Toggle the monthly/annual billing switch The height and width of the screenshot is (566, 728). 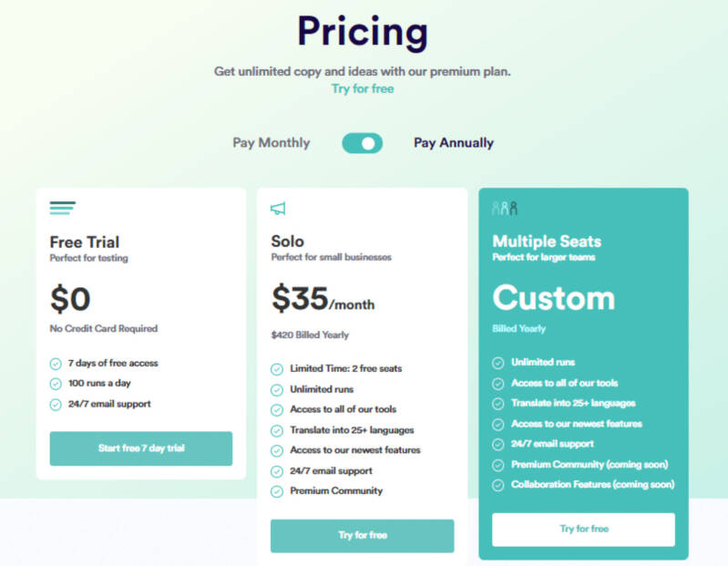pos(362,143)
